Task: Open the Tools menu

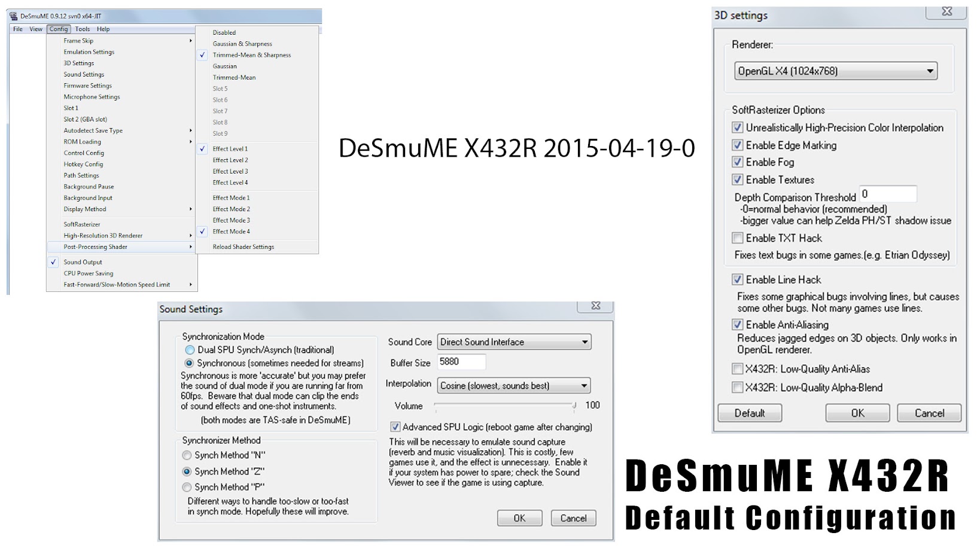Action: click(83, 29)
